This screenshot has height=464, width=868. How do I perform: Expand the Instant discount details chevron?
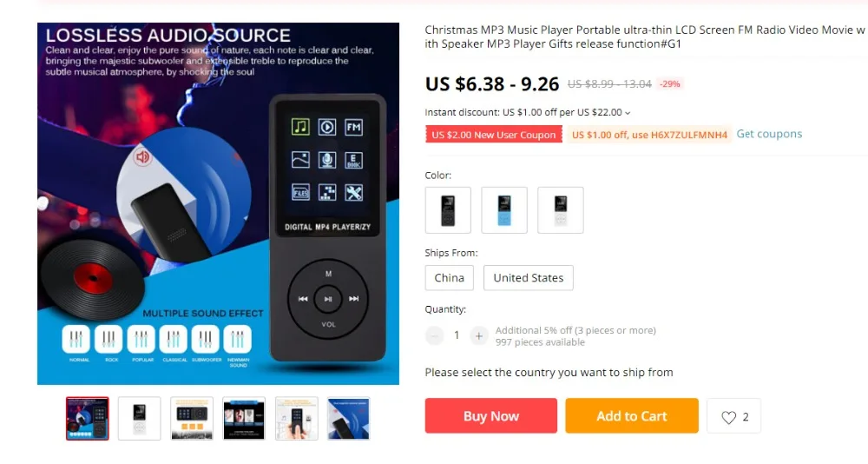tap(628, 113)
